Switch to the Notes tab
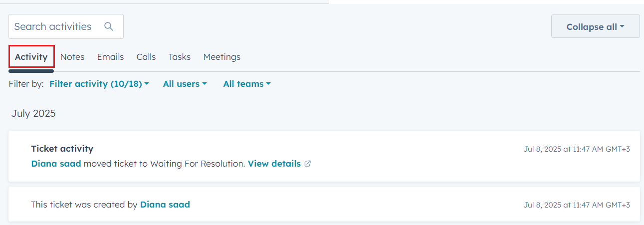The height and width of the screenshot is (225, 644). coord(72,57)
